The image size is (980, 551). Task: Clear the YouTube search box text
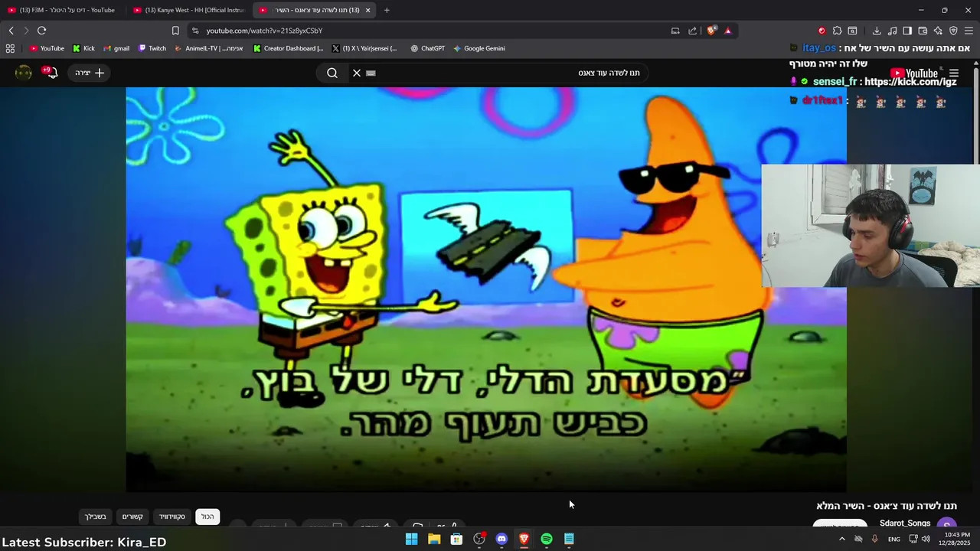tap(357, 73)
